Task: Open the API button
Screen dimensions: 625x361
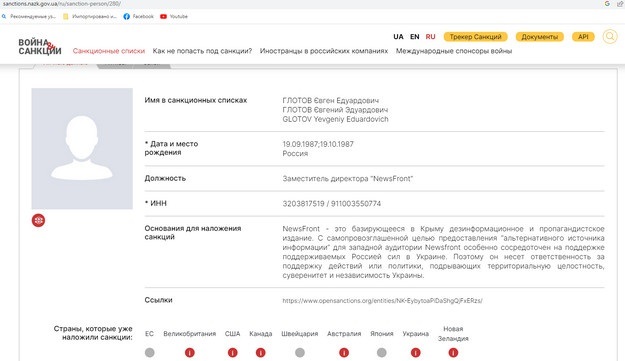Action: click(583, 37)
